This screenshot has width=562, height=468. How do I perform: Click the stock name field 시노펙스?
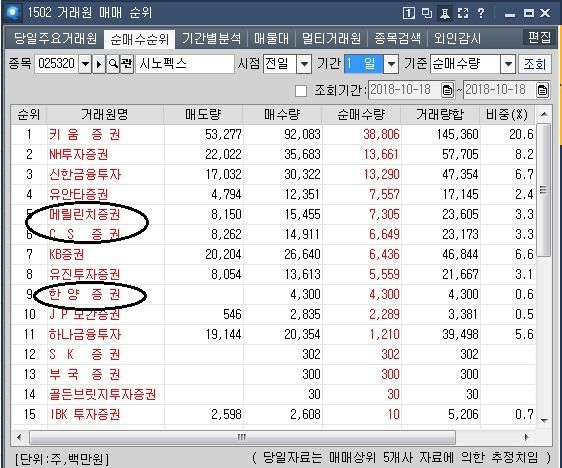[185, 64]
